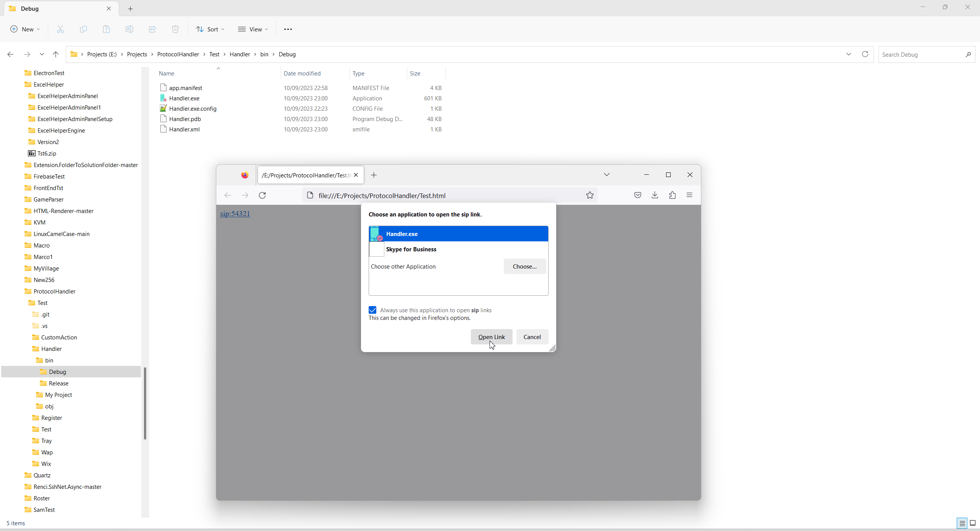This screenshot has width=980, height=531.
Task: Refresh Explorer address bar folder
Action: coord(865,54)
